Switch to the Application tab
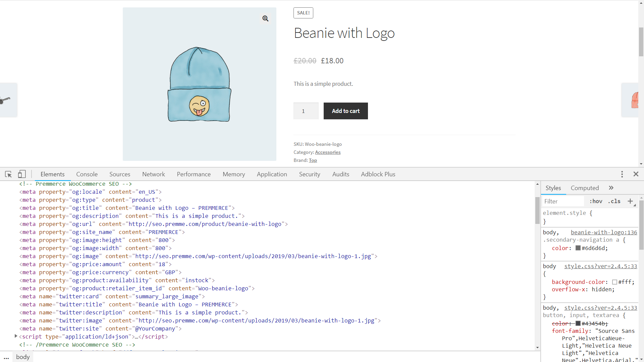644x362 pixels. 272,174
